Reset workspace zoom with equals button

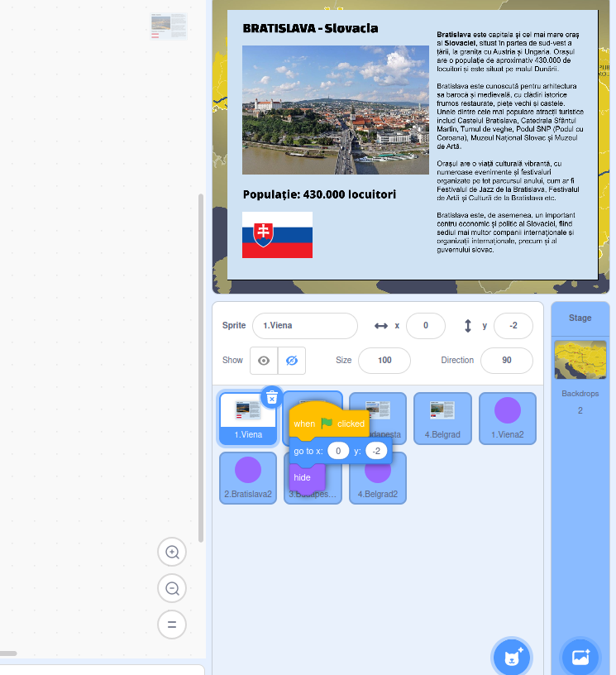172,625
